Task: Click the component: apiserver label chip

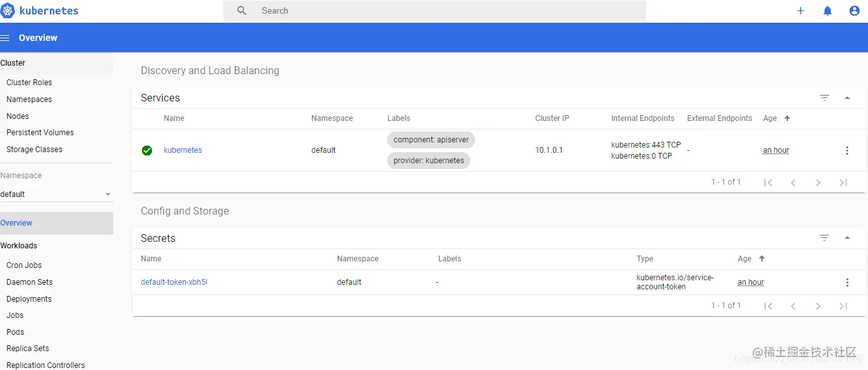Action: 431,140
